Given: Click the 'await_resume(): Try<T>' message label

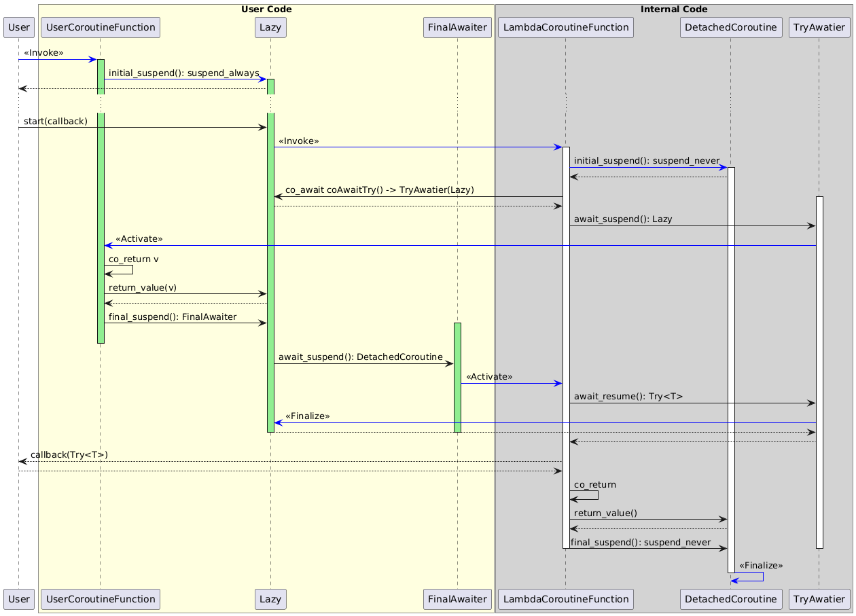Looking at the screenshot, I should [628, 396].
